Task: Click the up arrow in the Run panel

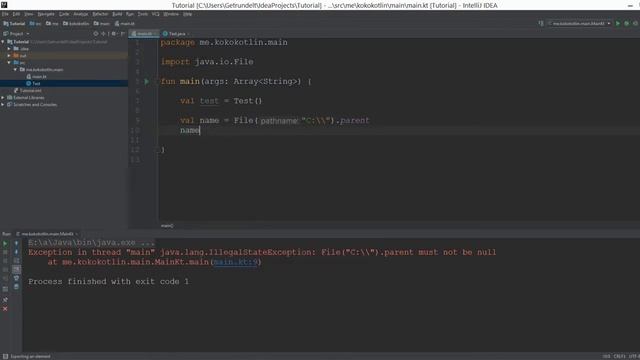Action: pos(16,244)
